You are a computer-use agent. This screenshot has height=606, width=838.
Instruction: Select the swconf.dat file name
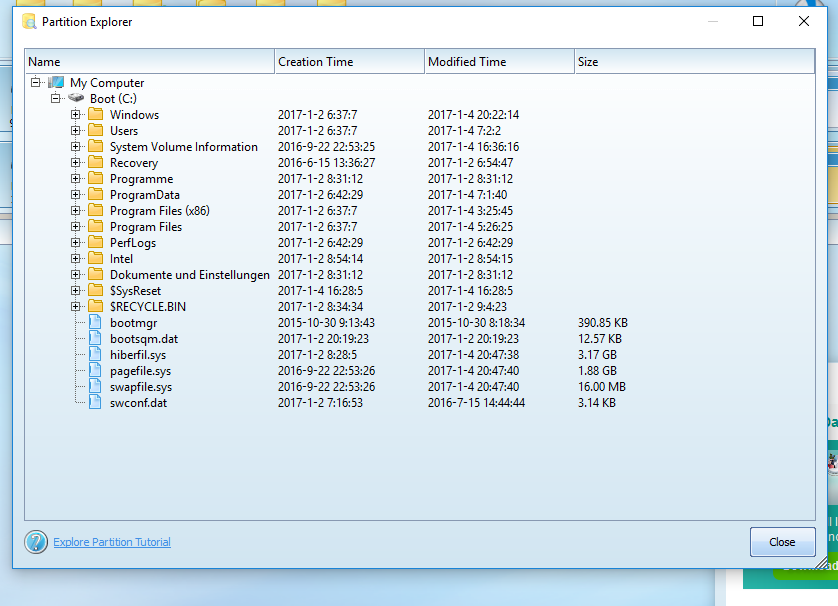[138, 403]
